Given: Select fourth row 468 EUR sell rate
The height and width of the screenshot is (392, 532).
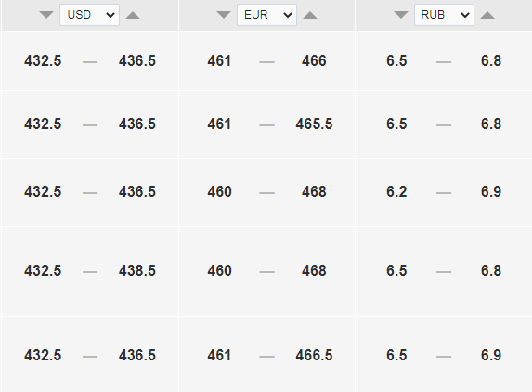Looking at the screenshot, I should click(314, 271).
